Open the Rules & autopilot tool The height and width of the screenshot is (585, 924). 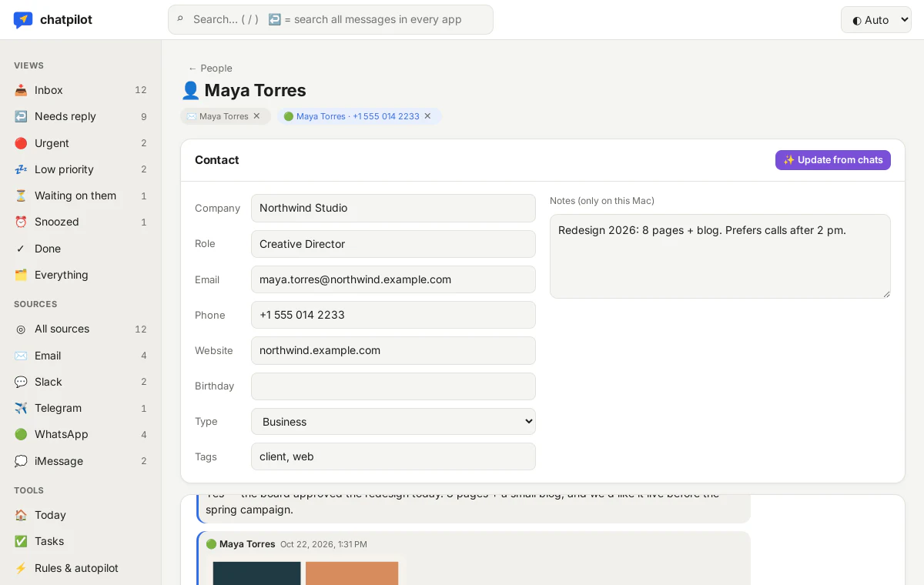81,568
